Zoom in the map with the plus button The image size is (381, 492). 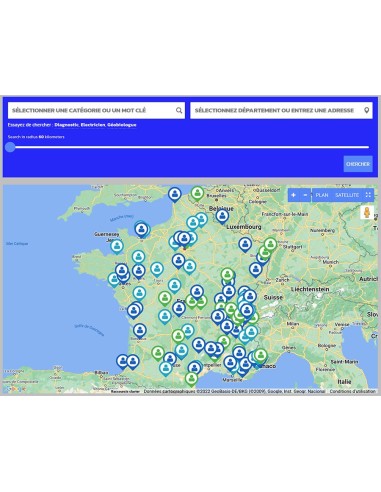[293, 195]
